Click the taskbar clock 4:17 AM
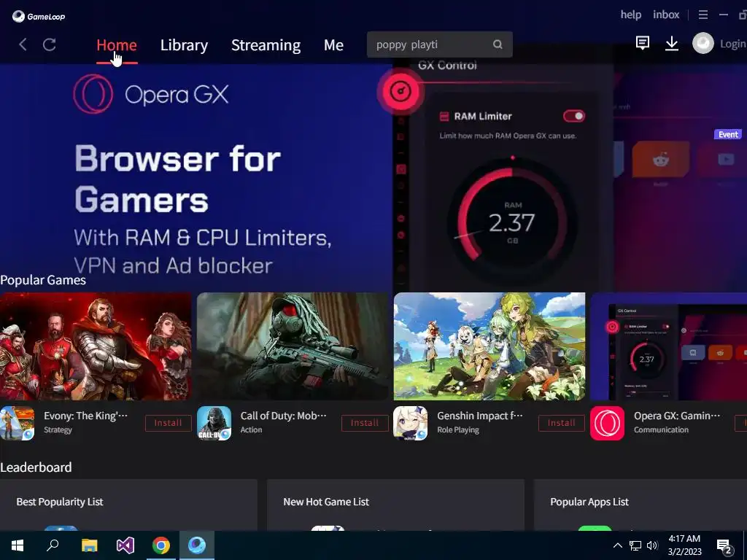Viewport: 747px width, 560px height. tap(684, 539)
